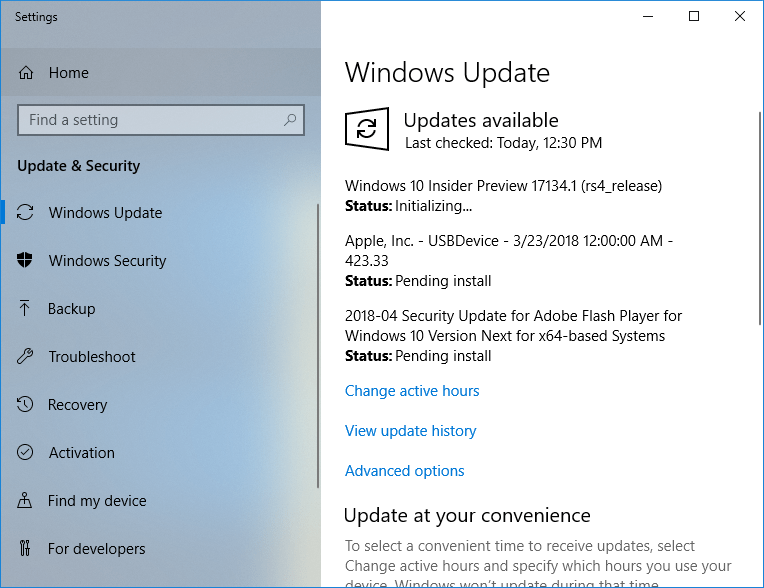Click the Windows Update sync arrows sidebar icon
This screenshot has height=588, width=764.
tap(25, 212)
